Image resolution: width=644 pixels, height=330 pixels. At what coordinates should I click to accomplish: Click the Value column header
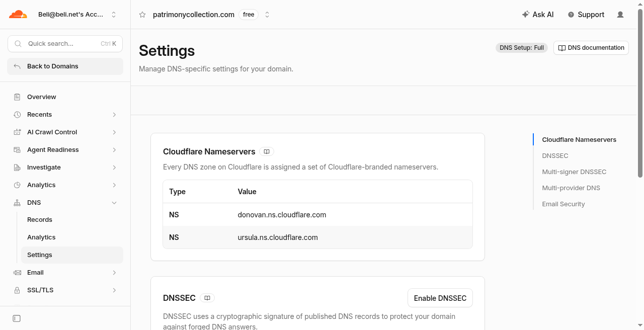[x=247, y=192]
